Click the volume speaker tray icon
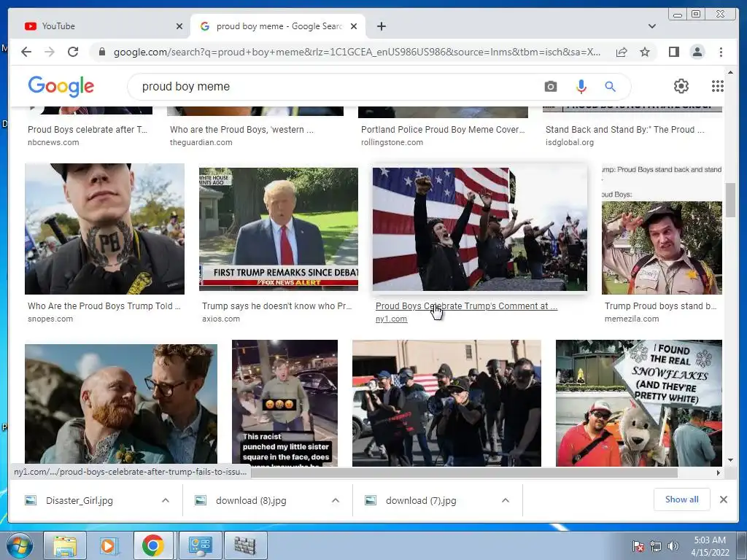Image resolution: width=747 pixels, height=560 pixels. pyautogui.click(x=673, y=545)
